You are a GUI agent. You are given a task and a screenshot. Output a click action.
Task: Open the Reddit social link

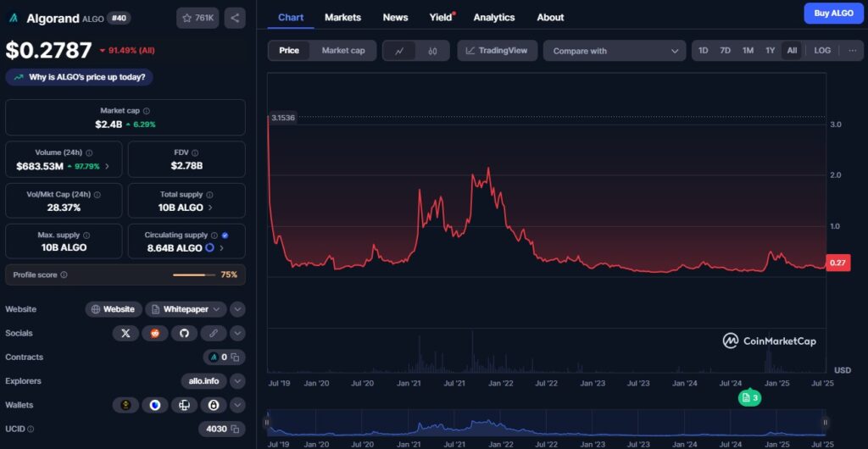tap(154, 333)
